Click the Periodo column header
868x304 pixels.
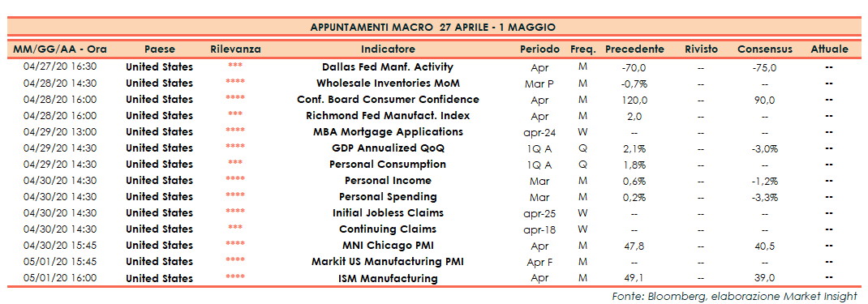(x=539, y=49)
